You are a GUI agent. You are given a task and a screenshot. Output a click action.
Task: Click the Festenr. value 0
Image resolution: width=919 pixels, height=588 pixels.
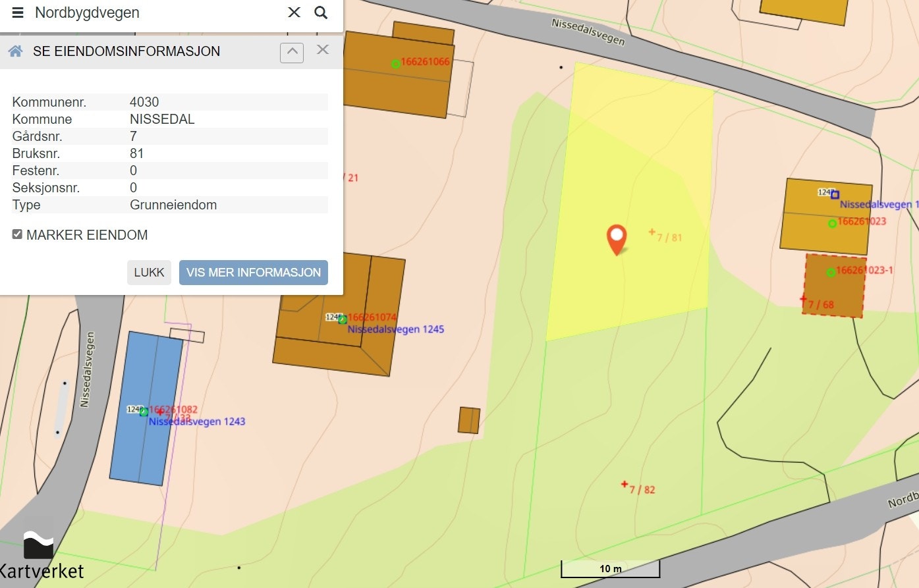[x=133, y=171]
